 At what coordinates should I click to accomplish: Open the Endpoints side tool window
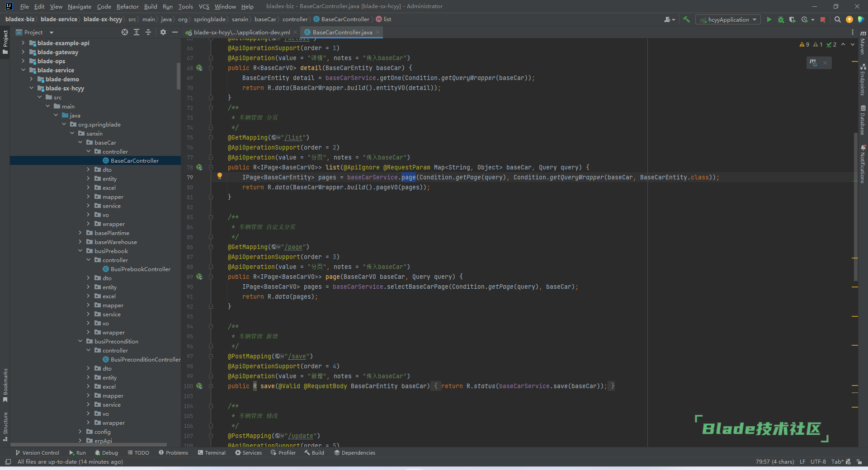click(863, 80)
